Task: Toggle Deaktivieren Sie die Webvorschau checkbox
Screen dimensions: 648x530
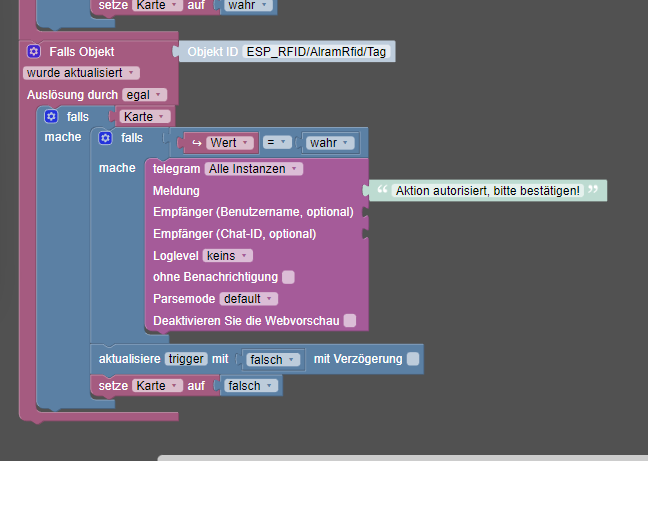Action: (x=350, y=321)
